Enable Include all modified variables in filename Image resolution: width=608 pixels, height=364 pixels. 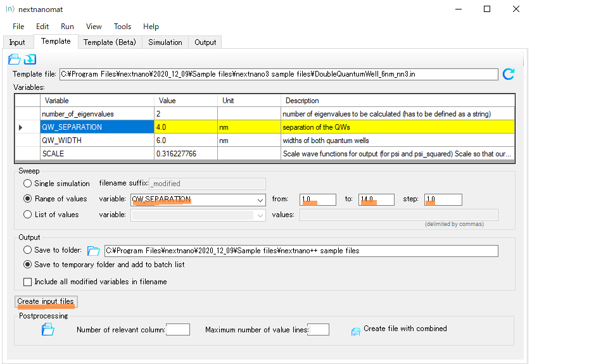click(28, 282)
